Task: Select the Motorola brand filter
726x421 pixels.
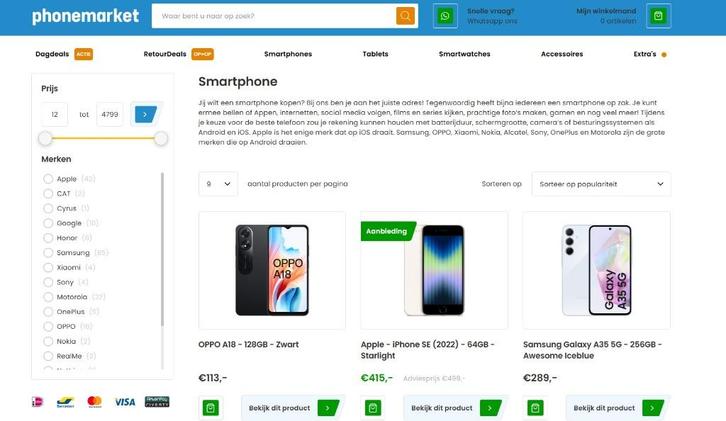Action: tap(48, 297)
